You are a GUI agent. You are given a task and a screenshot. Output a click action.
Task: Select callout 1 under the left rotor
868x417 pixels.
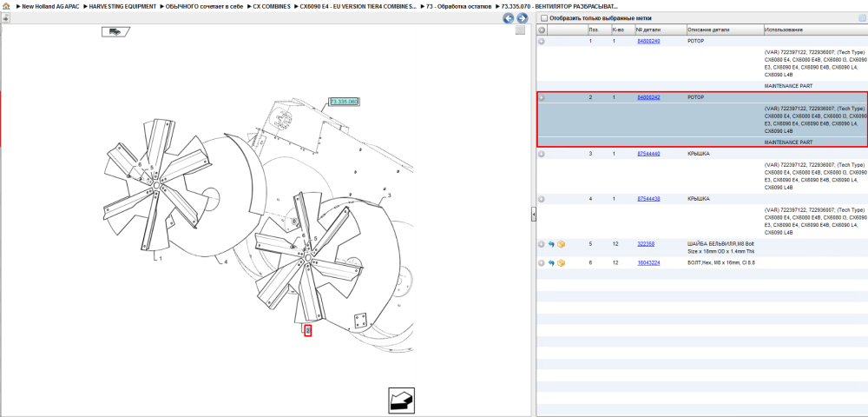161,259
